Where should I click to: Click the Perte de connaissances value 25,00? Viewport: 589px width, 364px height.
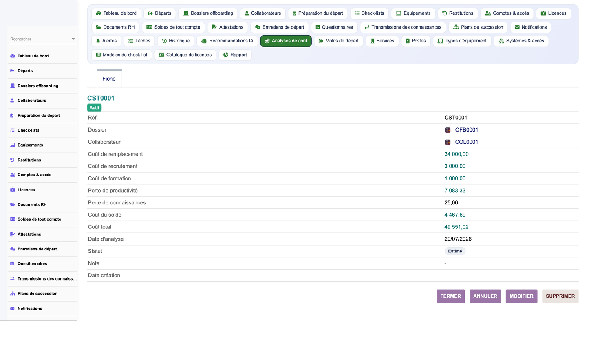[451, 203]
